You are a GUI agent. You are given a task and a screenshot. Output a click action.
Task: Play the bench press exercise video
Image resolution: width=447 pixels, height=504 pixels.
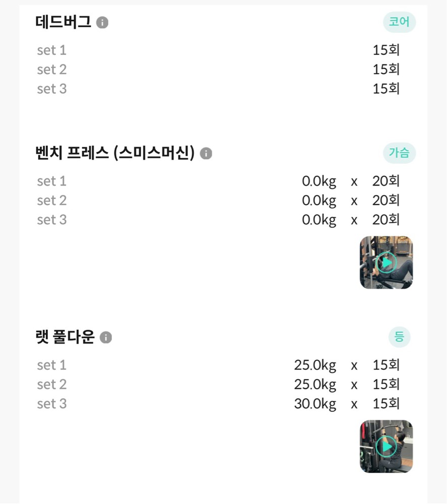click(x=386, y=263)
